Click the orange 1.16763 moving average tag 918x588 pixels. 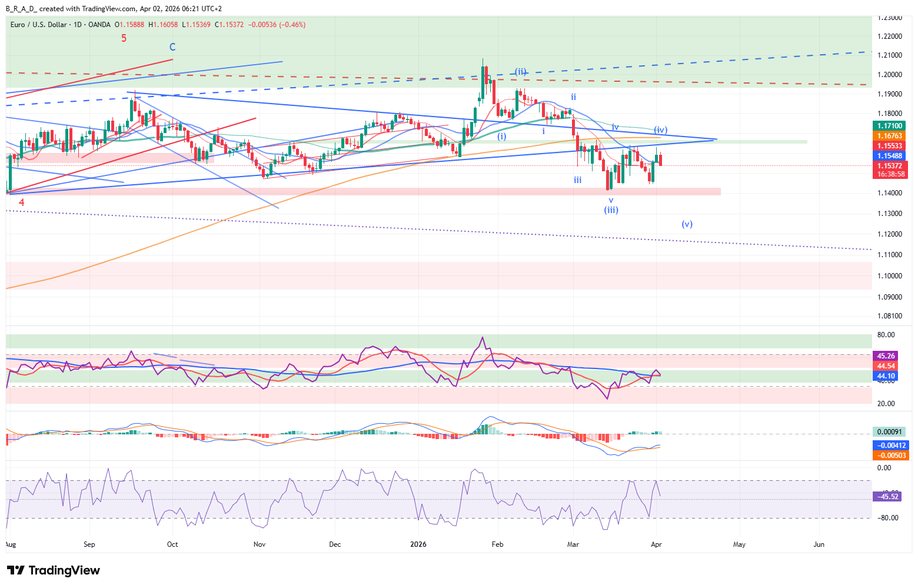coord(889,136)
